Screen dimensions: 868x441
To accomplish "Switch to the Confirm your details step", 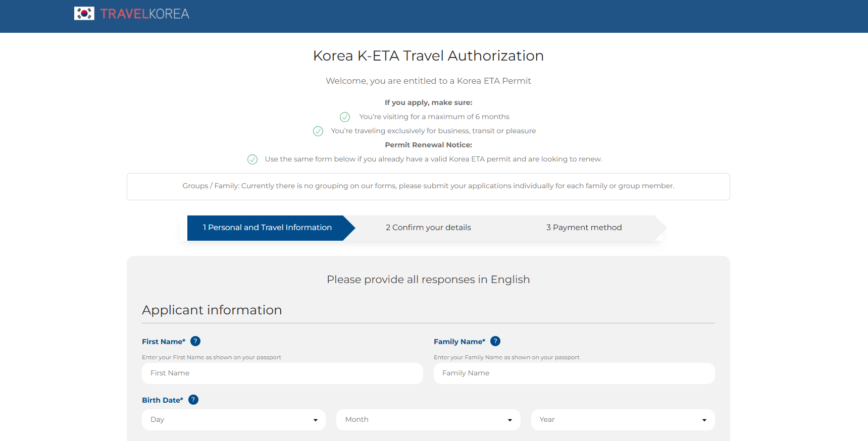I will point(428,228).
